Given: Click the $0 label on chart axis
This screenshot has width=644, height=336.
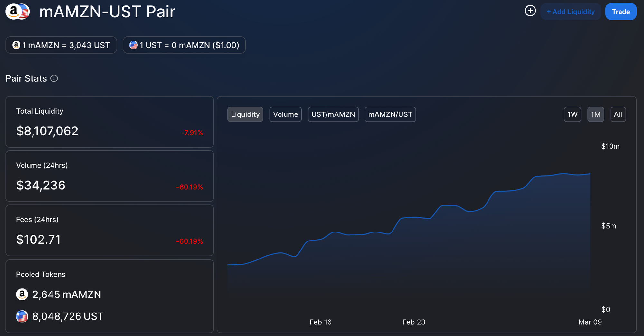Looking at the screenshot, I should coord(606,310).
